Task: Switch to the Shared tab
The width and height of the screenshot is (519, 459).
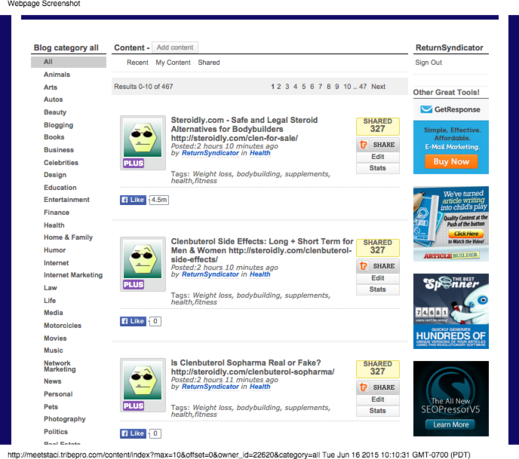Action: (209, 63)
